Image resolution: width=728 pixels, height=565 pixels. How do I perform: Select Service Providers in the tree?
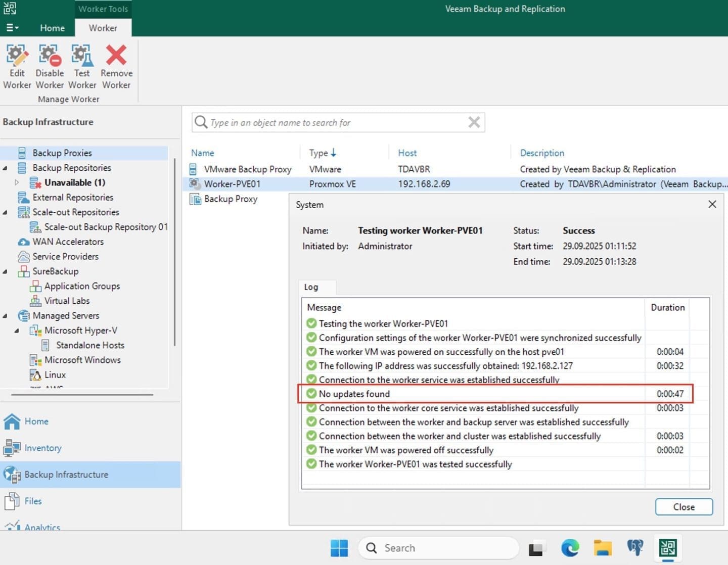point(65,256)
